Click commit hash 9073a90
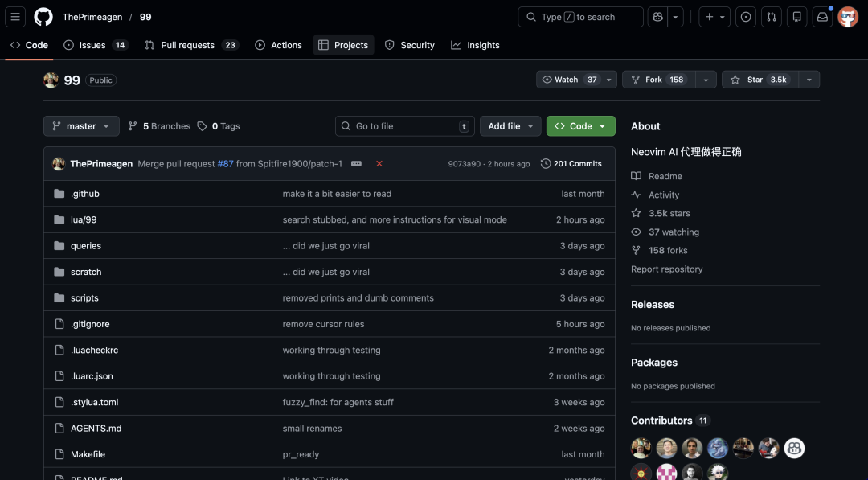The width and height of the screenshot is (868, 480). pyautogui.click(x=464, y=164)
